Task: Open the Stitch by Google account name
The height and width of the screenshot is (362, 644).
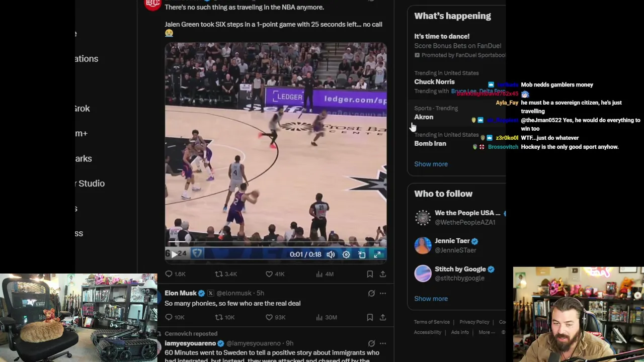Action: click(460, 269)
